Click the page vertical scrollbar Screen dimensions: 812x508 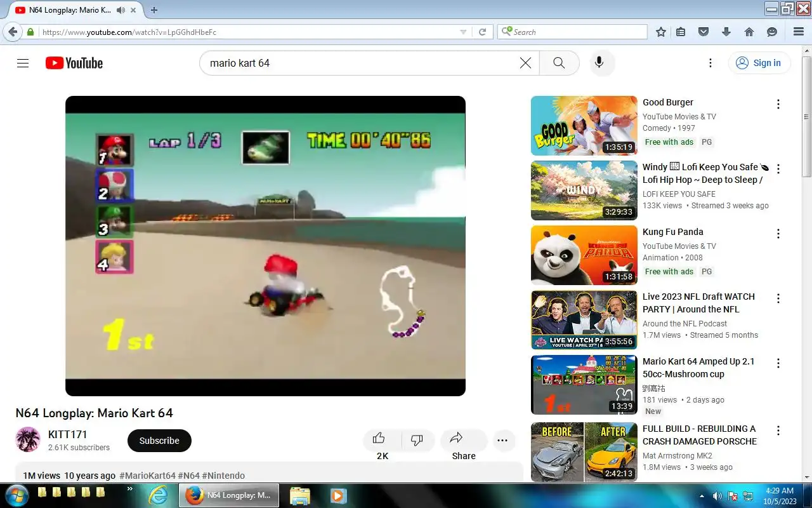tap(806, 117)
